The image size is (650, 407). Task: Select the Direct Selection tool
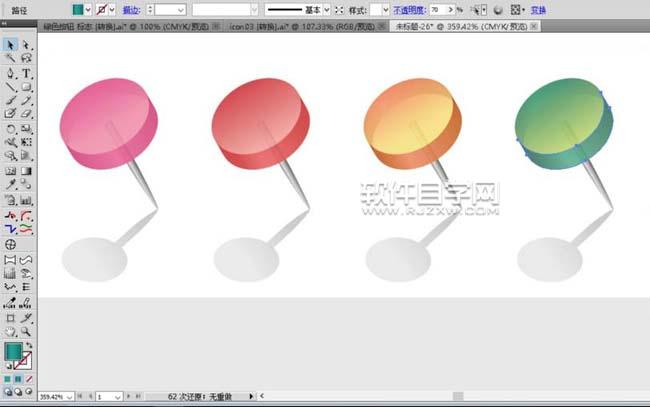pos(27,45)
